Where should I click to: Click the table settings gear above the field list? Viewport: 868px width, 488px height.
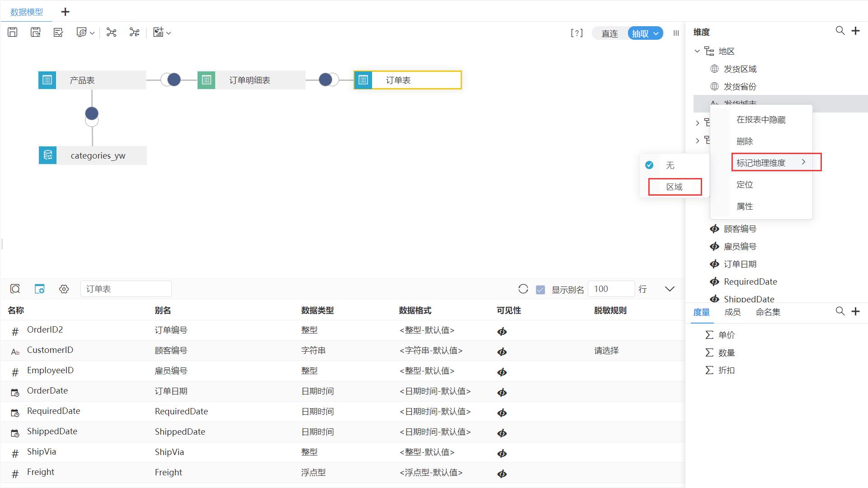[x=64, y=289]
